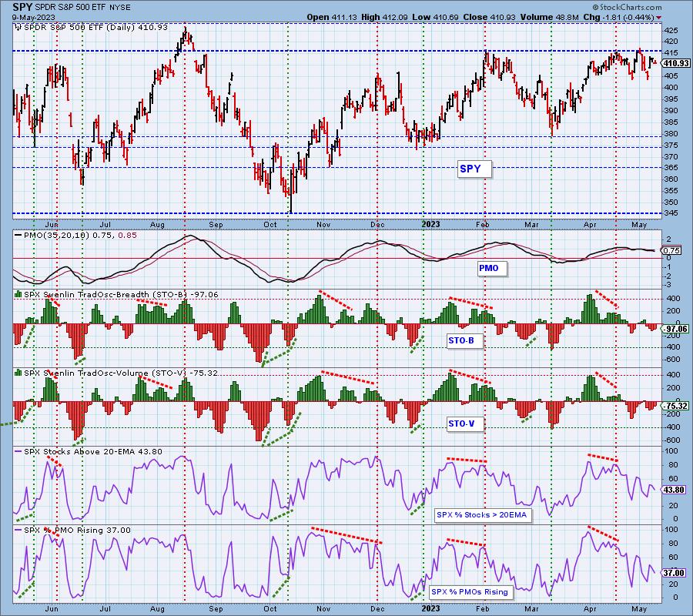Click the boxed STO-V annotation label
The image size is (693, 616).
(464, 423)
